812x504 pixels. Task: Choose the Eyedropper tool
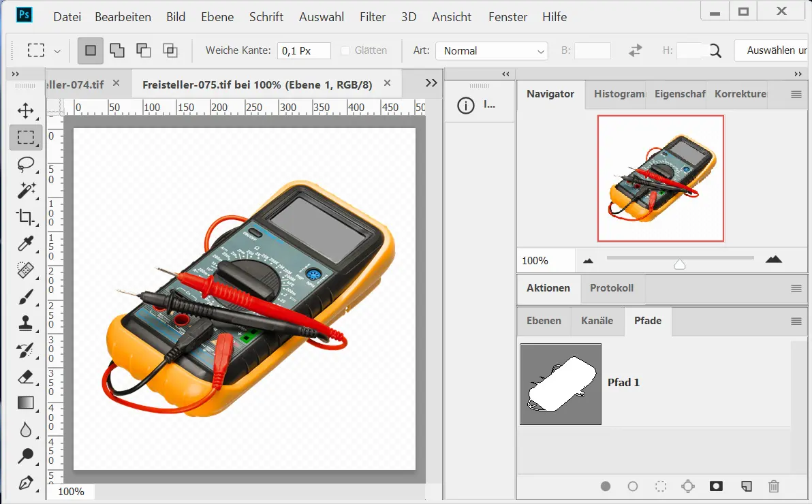click(26, 244)
